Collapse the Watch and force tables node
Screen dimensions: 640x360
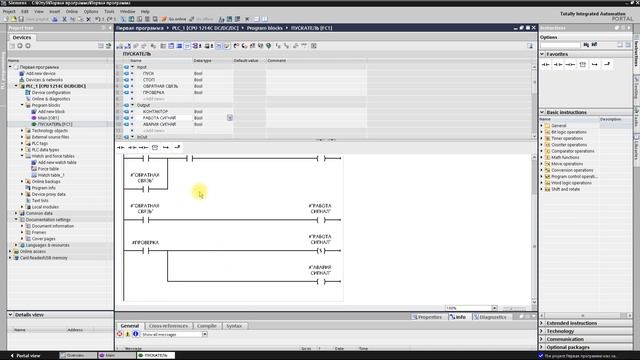tap(22, 156)
